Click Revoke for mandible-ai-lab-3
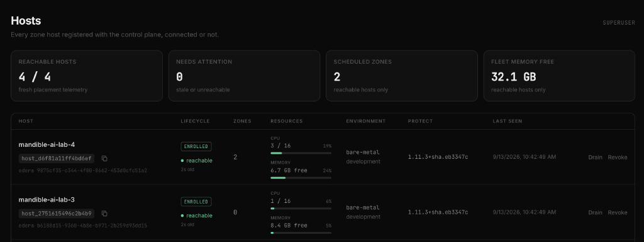 point(618,212)
